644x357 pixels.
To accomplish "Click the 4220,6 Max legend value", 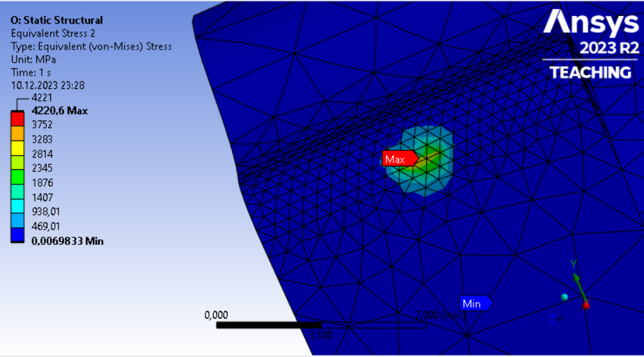I will pyautogui.click(x=60, y=111).
